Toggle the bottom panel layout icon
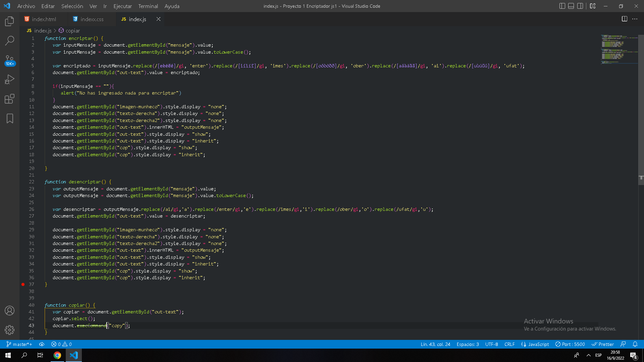 click(571, 6)
